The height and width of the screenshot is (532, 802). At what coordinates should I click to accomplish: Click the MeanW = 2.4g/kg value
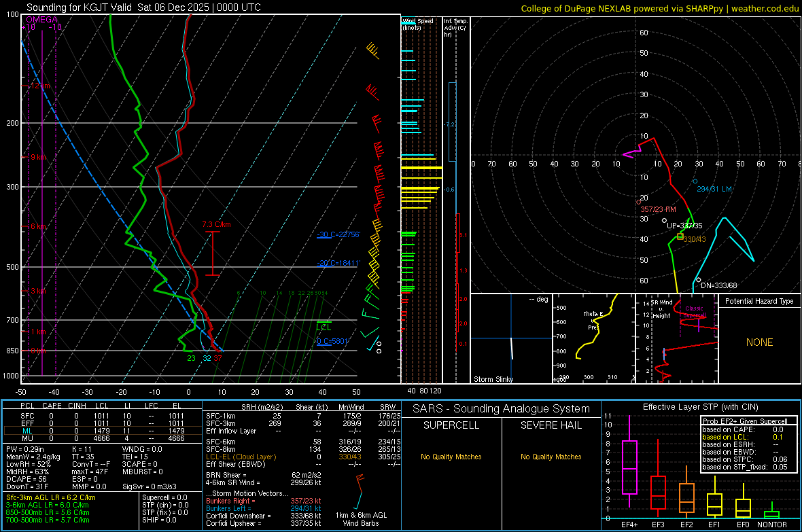33,457
